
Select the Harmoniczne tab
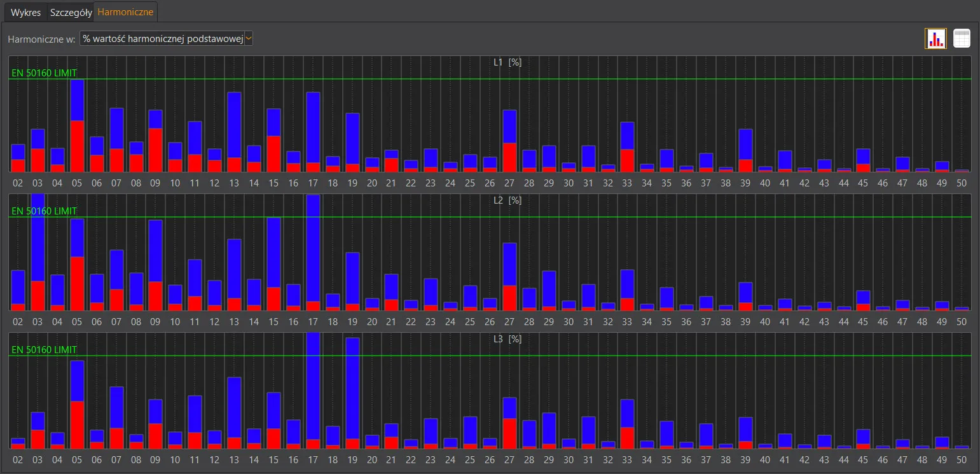(125, 12)
